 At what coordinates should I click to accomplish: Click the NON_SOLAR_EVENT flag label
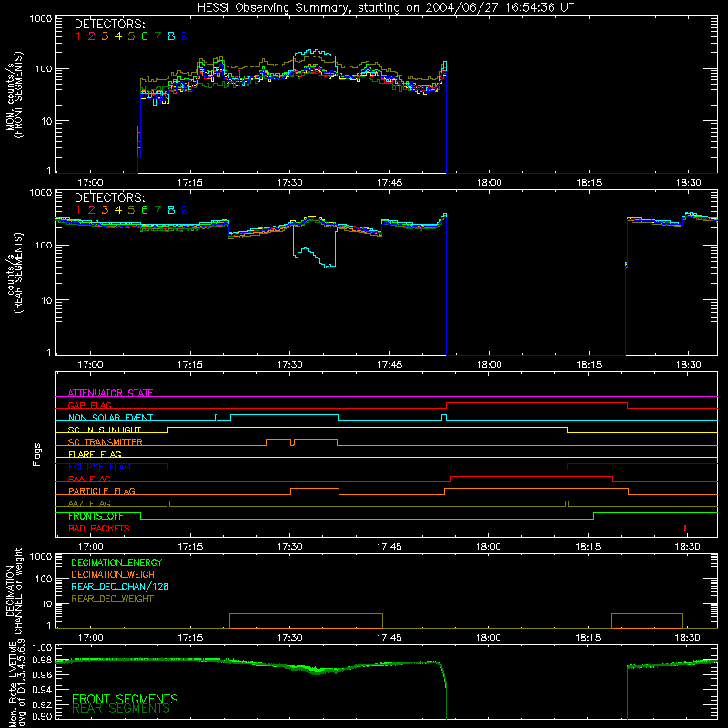[110, 418]
